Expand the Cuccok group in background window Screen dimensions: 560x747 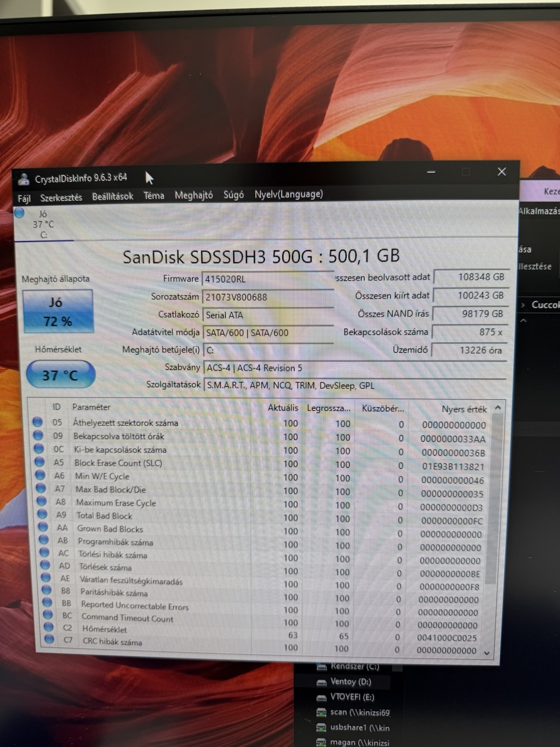coord(523,305)
